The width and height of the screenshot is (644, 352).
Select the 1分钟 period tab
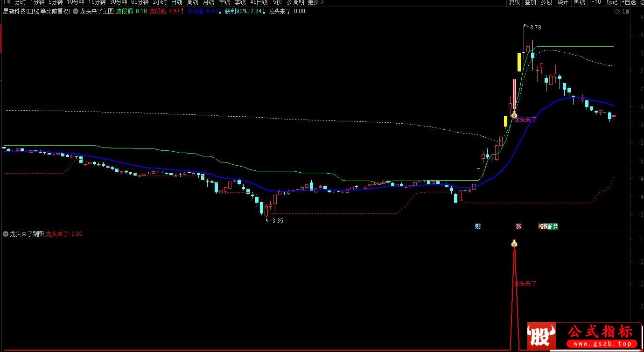point(37,2)
